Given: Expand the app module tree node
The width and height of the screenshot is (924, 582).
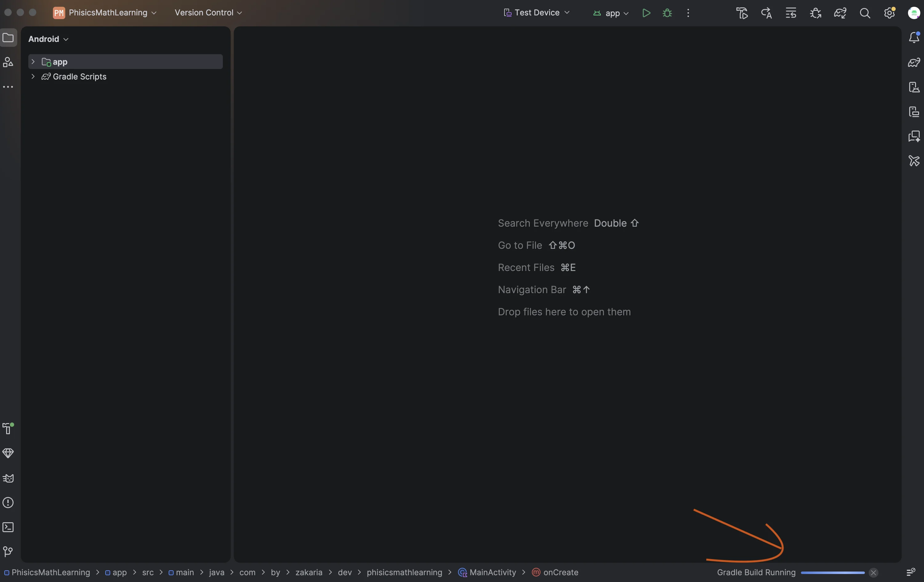Looking at the screenshot, I should coord(33,61).
